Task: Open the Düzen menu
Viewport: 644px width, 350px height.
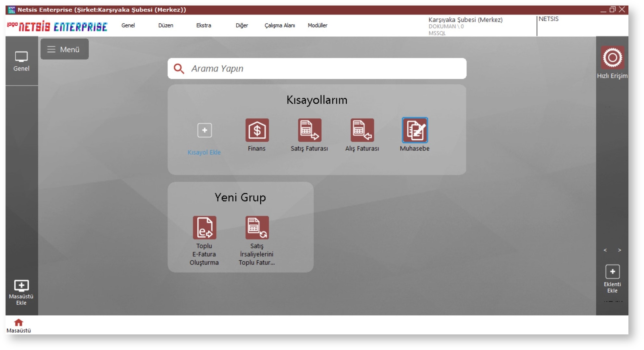Action: pyautogui.click(x=166, y=25)
